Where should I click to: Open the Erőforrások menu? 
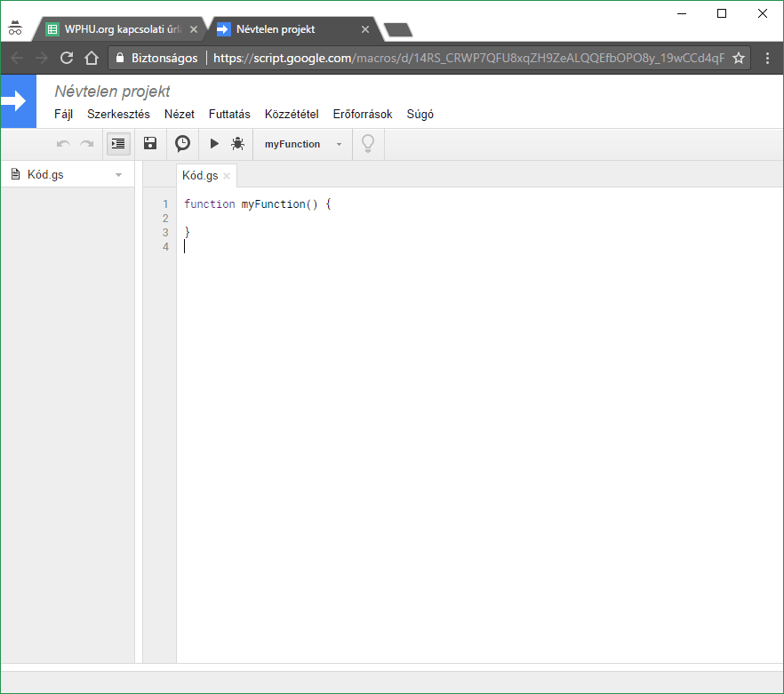(363, 115)
